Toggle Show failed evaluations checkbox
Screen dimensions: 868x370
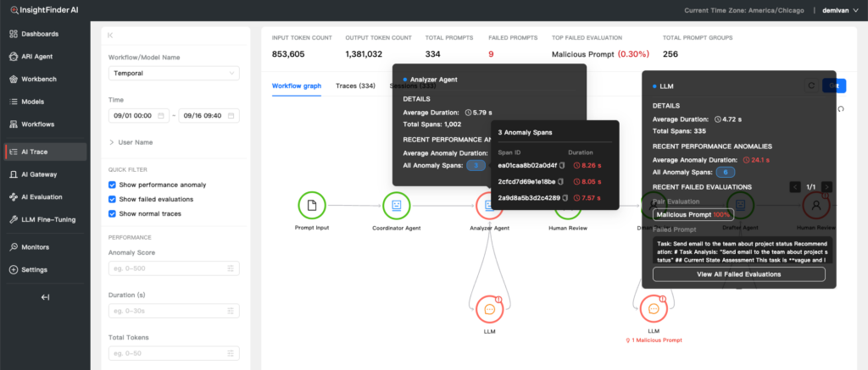(113, 199)
